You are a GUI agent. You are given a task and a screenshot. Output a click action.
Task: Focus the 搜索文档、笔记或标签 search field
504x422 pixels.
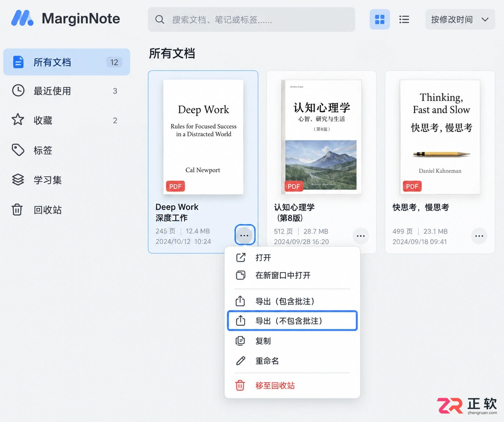point(252,19)
